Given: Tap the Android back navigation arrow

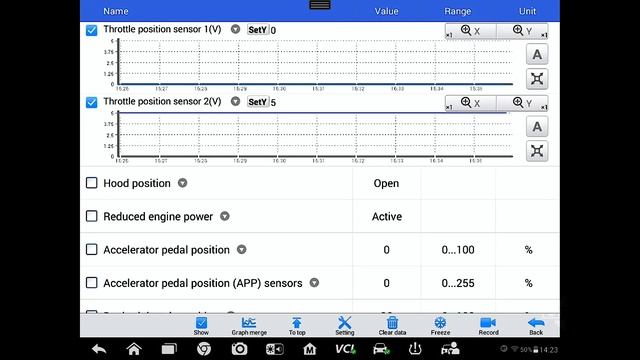Looking at the screenshot, I should [99, 349].
